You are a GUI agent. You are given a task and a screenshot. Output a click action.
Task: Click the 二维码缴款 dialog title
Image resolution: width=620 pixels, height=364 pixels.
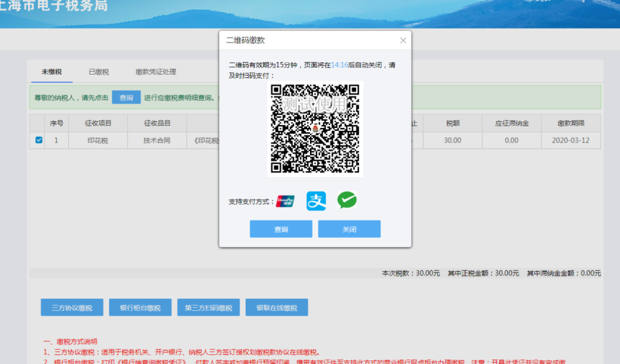click(246, 40)
